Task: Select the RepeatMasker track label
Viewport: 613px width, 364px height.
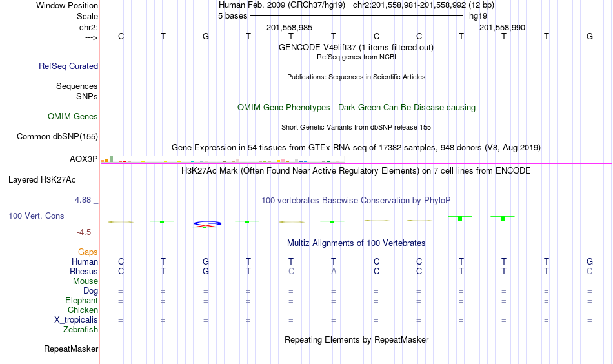Action: 71,349
